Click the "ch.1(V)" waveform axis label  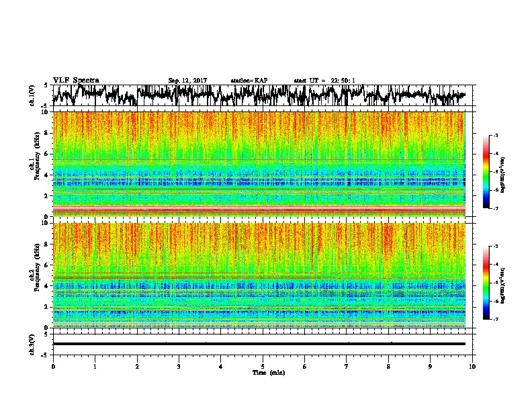32,95
